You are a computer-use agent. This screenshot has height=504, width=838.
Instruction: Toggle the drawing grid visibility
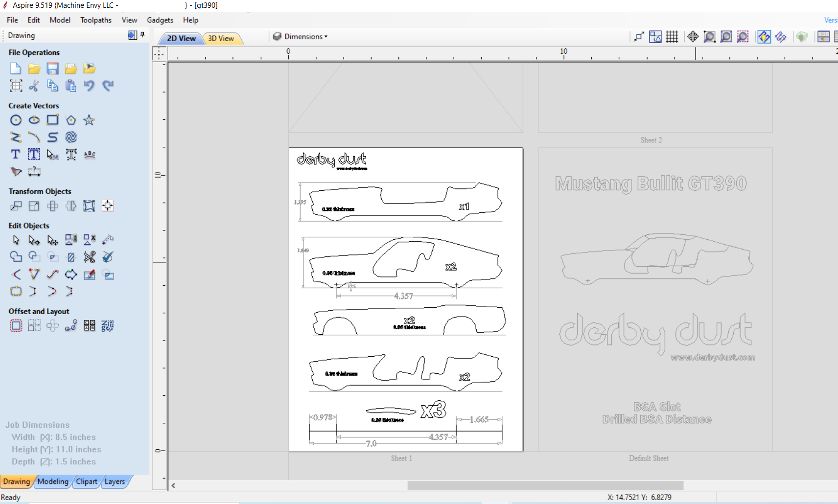click(672, 36)
